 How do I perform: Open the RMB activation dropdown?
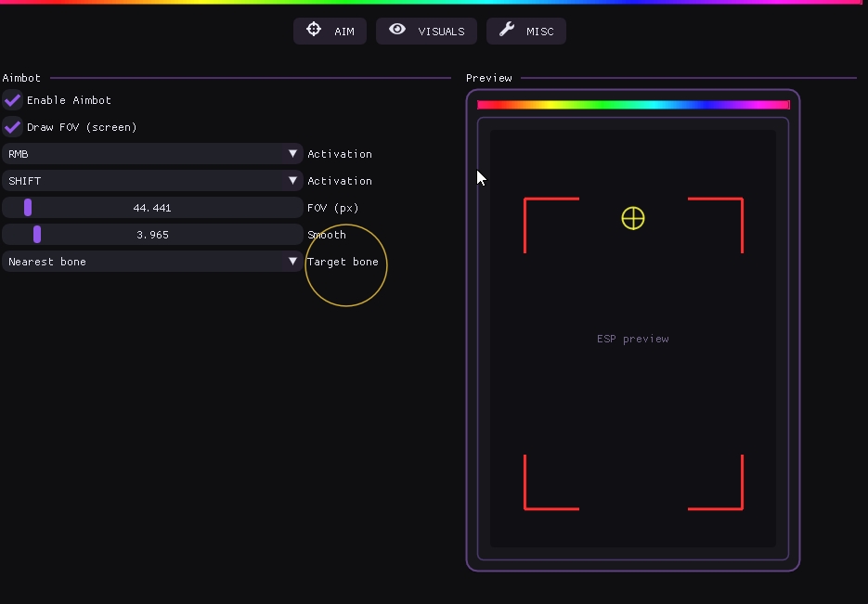coord(152,154)
